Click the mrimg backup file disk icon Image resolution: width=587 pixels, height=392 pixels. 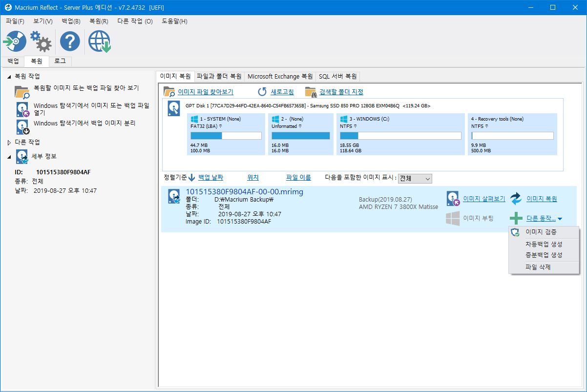click(x=174, y=196)
